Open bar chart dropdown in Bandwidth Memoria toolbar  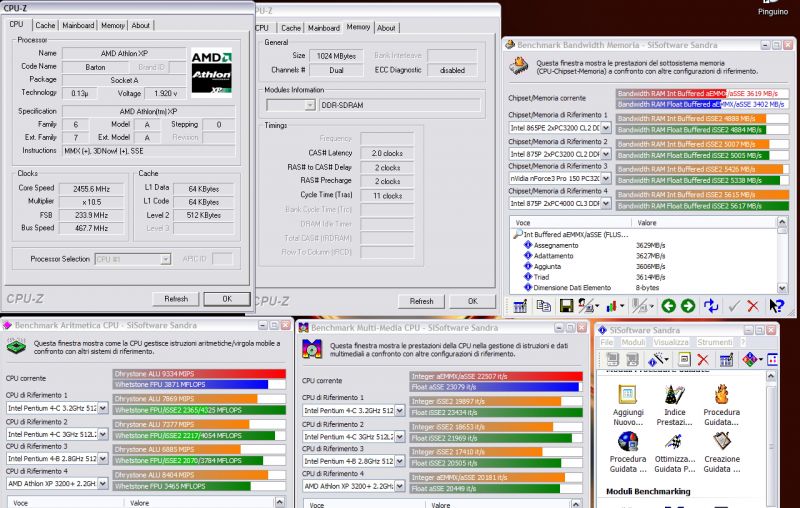[615, 306]
